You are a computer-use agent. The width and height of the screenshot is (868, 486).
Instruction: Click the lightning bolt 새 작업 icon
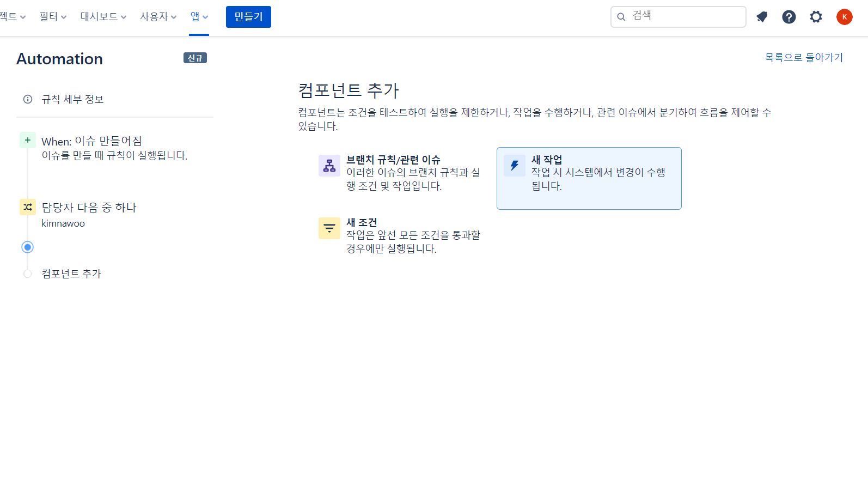point(515,166)
